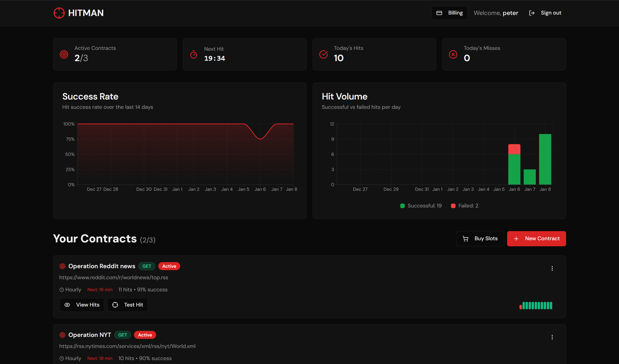This screenshot has width=619, height=364.
Task: Click the Today's Misses X-circle icon
Action: 453,54
